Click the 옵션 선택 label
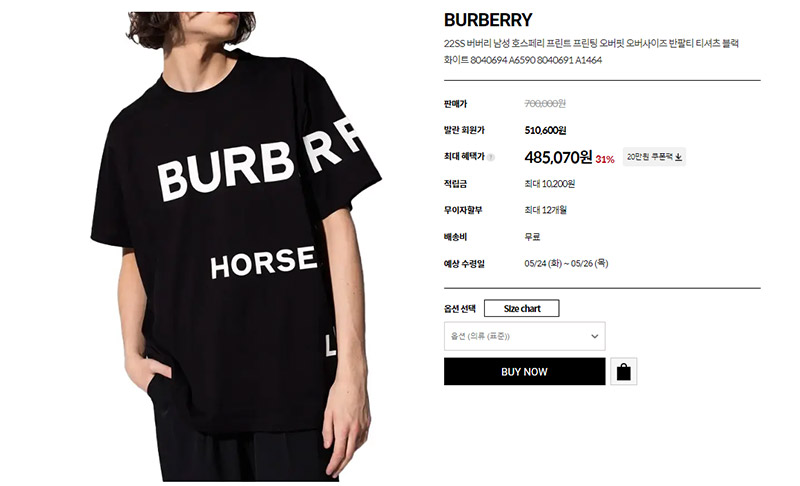The height and width of the screenshot is (486, 800). click(460, 309)
